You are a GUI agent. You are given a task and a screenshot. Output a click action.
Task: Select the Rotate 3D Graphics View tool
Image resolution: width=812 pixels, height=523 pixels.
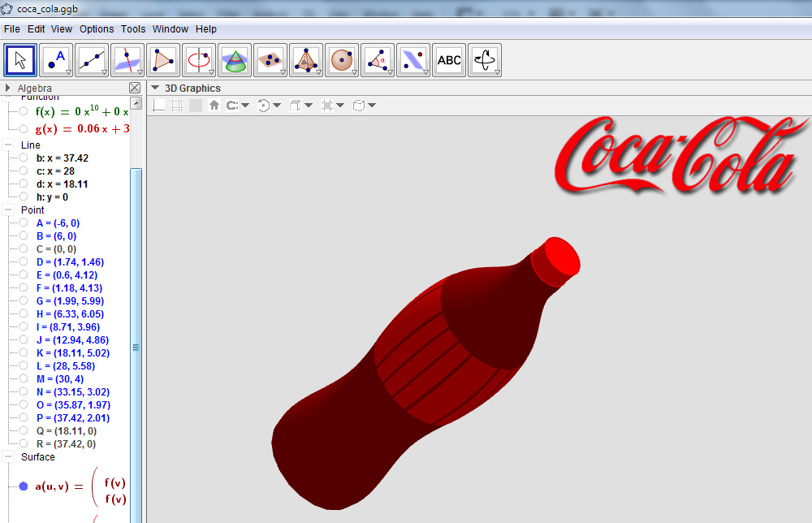(x=485, y=60)
